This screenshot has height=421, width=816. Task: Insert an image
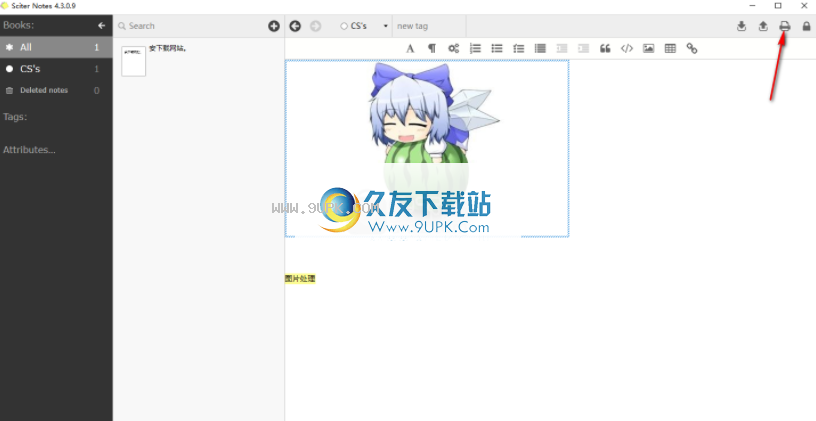pos(648,48)
